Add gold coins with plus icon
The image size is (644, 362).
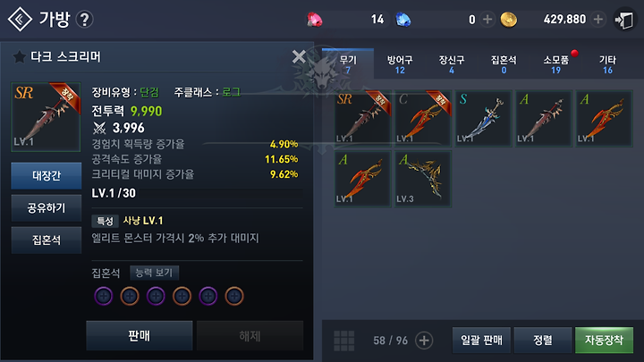coord(598,19)
